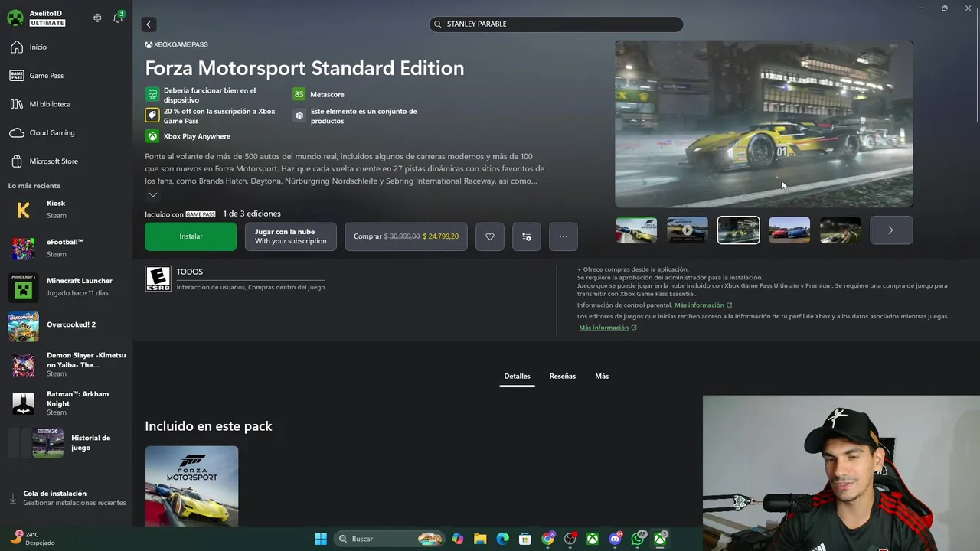Screen dimensions: 980x551
Task: Open the weather widget showing 24°C
Action: (34, 539)
